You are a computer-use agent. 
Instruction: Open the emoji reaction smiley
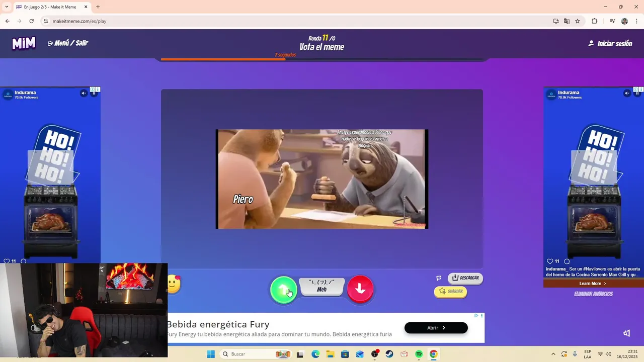[x=174, y=284]
